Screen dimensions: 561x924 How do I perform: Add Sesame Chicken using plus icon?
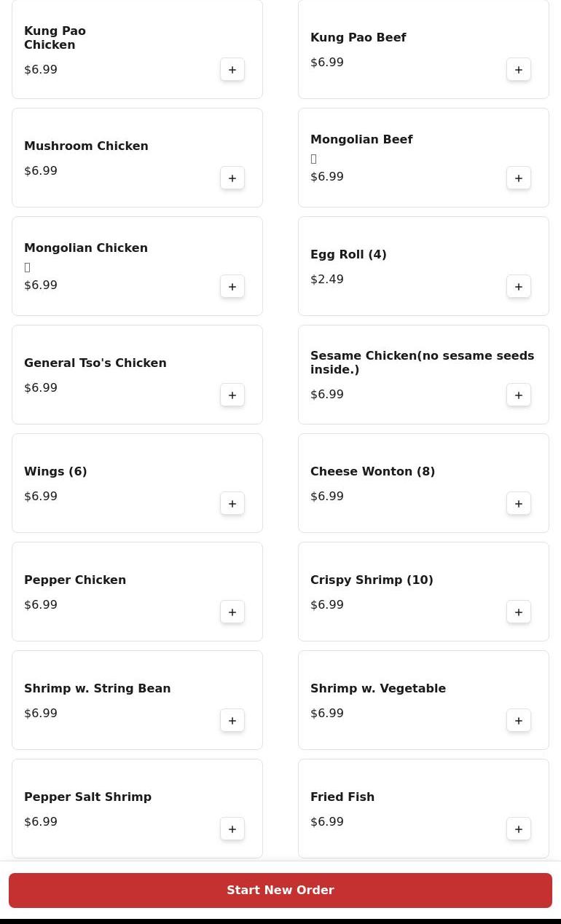tap(519, 395)
